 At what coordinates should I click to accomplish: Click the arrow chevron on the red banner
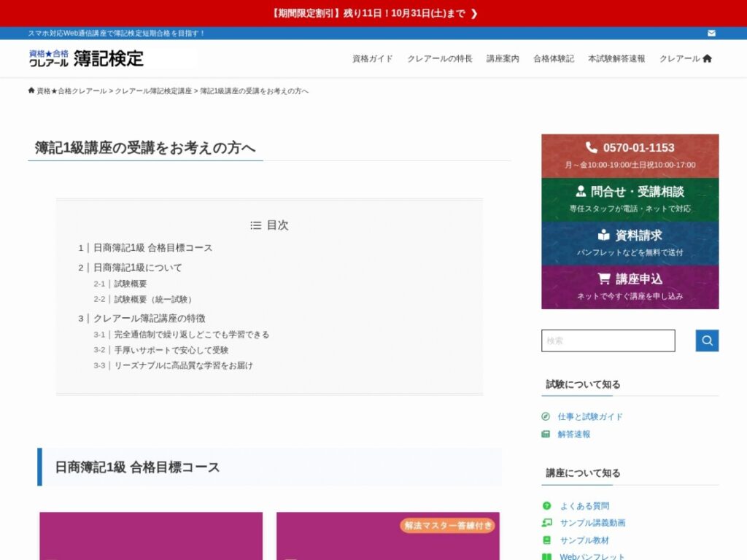click(474, 14)
